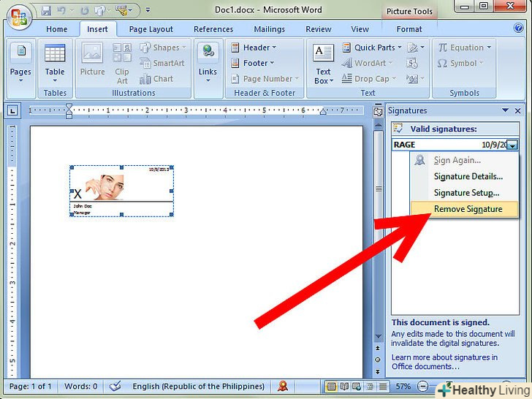Open the Symbol gallery
This screenshot has height=399, width=532.
click(x=460, y=63)
